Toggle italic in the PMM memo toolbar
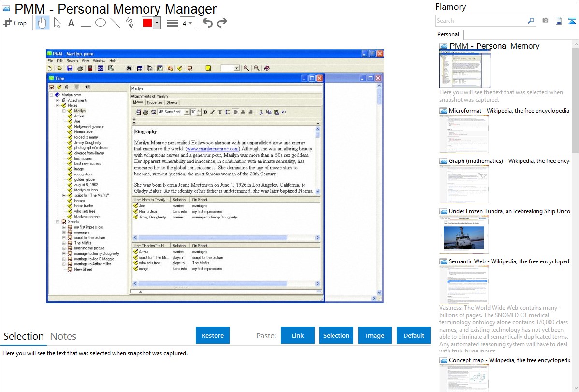Image resolution: width=579 pixels, height=392 pixels. click(212, 112)
